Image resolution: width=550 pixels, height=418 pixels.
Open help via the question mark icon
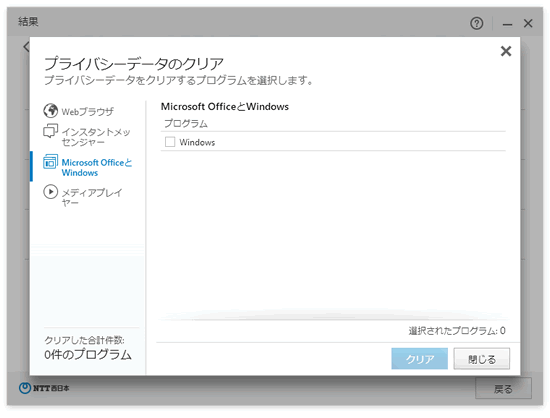coord(476,23)
